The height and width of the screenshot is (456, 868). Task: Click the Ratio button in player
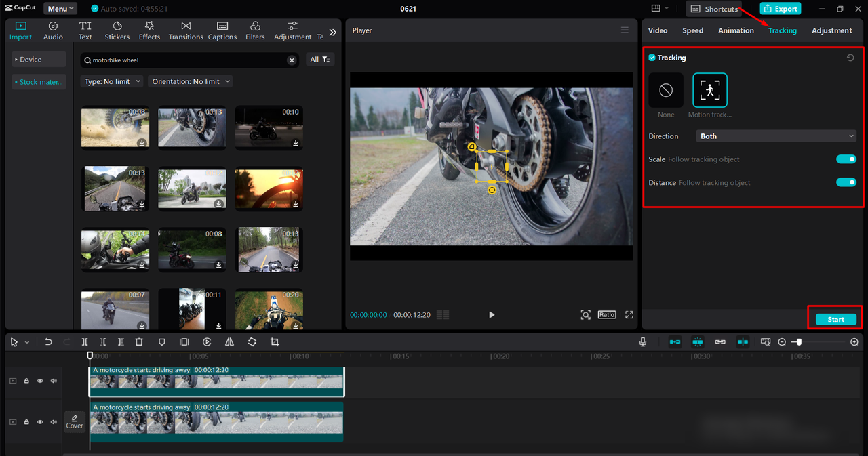pyautogui.click(x=607, y=315)
